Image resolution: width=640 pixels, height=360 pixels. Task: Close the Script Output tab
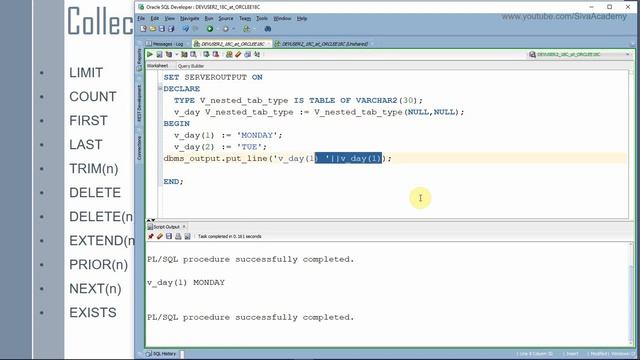tap(184, 227)
